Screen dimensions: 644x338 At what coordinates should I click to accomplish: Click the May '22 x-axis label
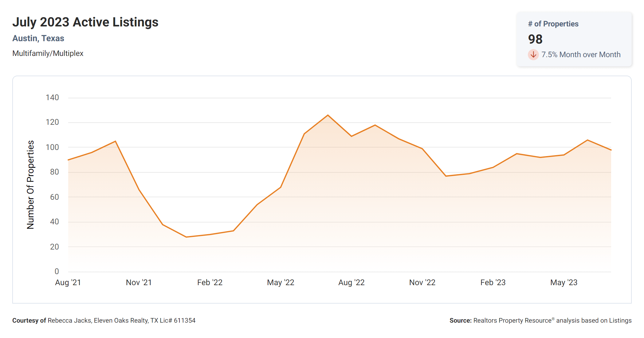(x=281, y=282)
